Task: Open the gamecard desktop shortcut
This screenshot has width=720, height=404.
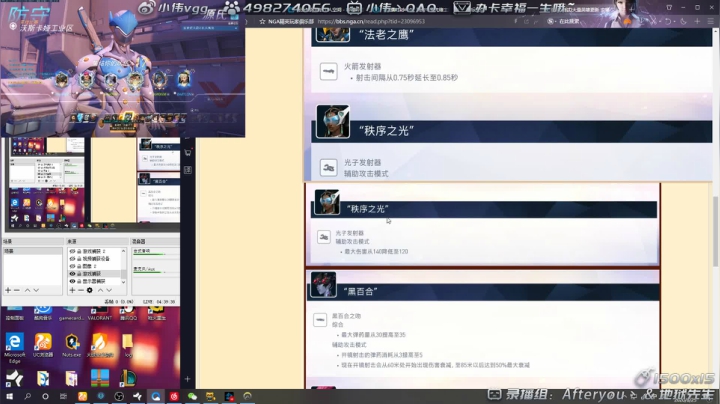Action: tap(71, 314)
